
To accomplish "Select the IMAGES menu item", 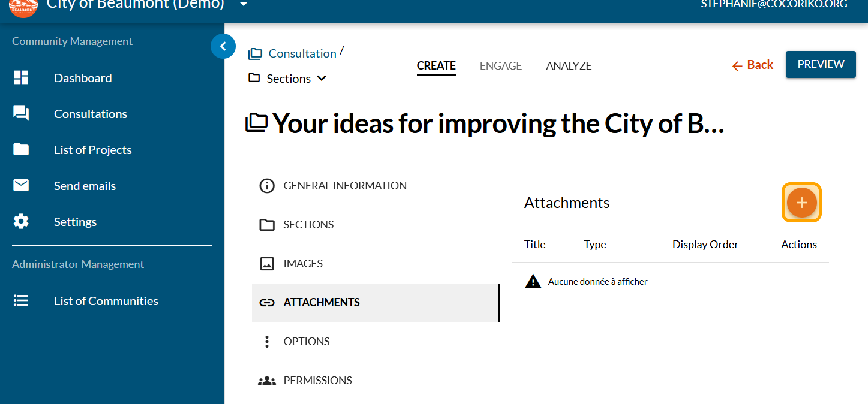I will pyautogui.click(x=302, y=264).
